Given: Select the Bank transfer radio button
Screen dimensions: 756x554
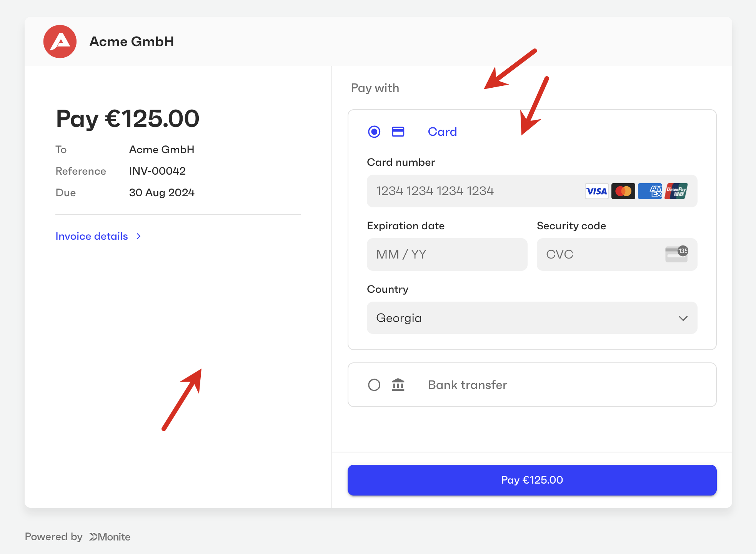Looking at the screenshot, I should pos(374,385).
